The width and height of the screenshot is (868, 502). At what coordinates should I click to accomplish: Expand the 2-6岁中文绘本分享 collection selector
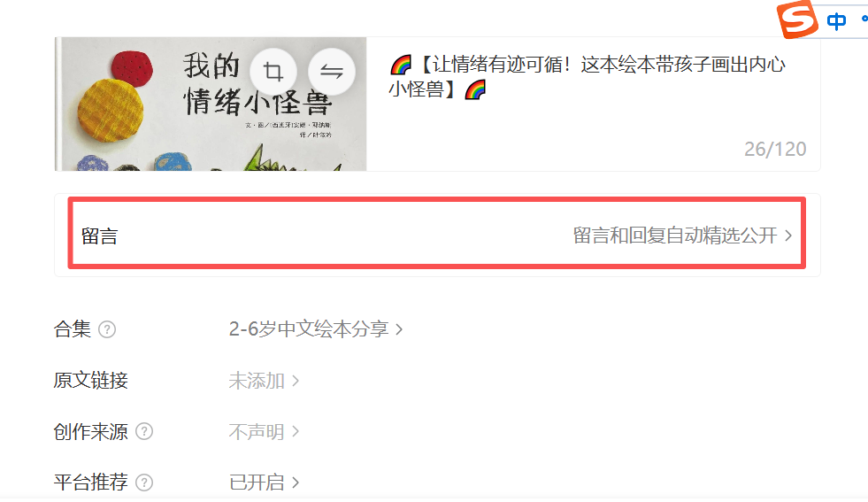[x=316, y=329]
